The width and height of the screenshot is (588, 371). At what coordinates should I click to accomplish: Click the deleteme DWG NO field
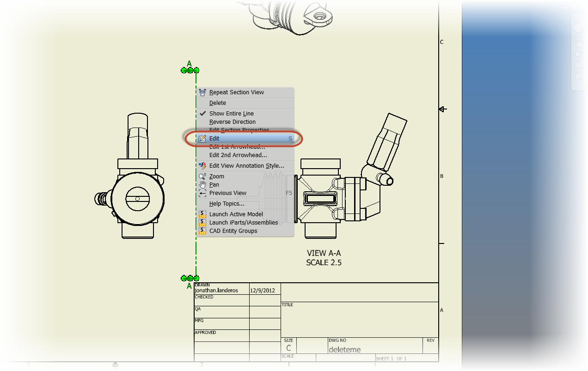(x=345, y=350)
